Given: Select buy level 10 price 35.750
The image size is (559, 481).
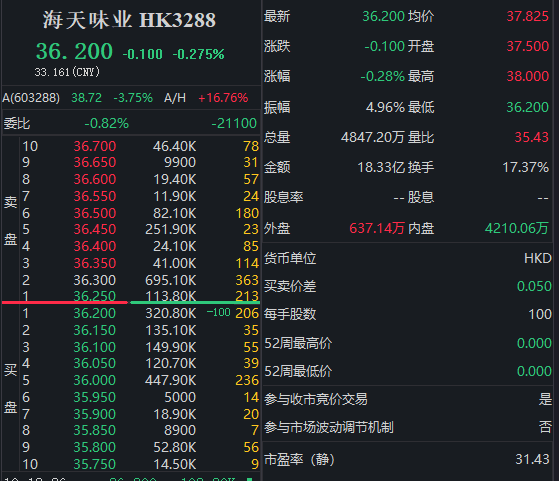Looking at the screenshot, I should point(95,464).
